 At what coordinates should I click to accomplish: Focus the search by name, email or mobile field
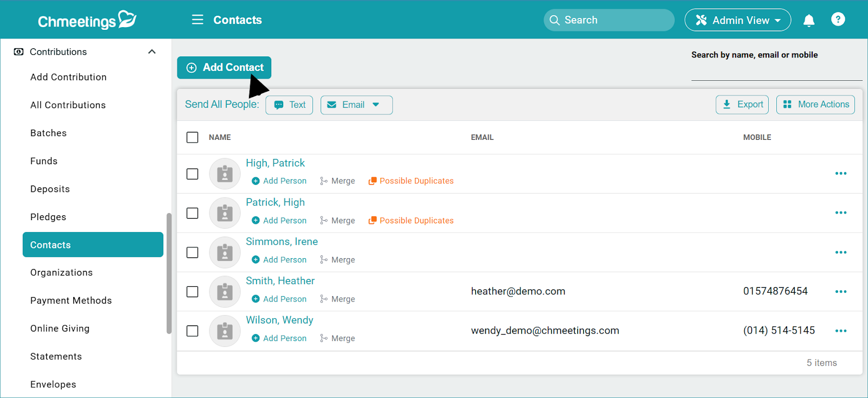[x=776, y=72]
